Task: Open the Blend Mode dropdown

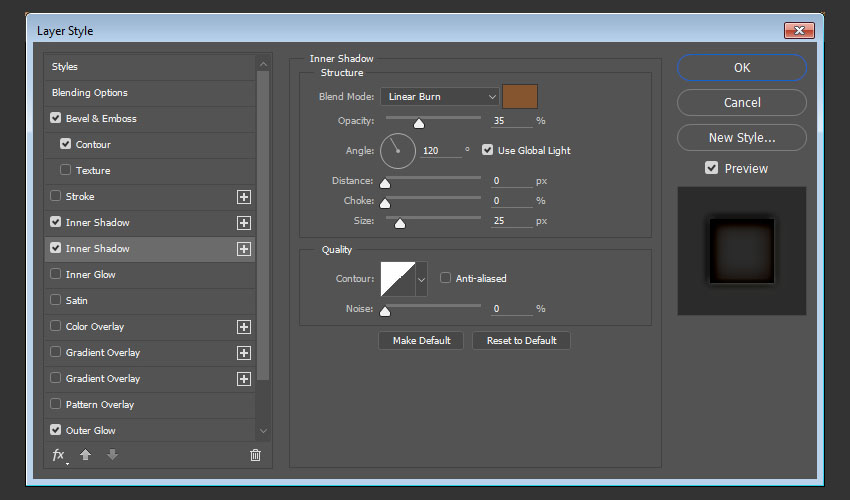Action: coord(439,97)
